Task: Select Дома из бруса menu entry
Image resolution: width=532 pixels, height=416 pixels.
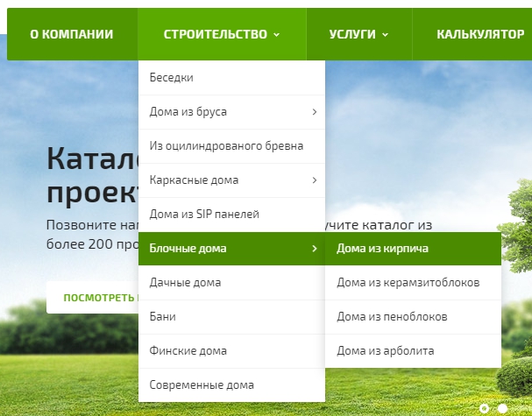Action: (231, 112)
